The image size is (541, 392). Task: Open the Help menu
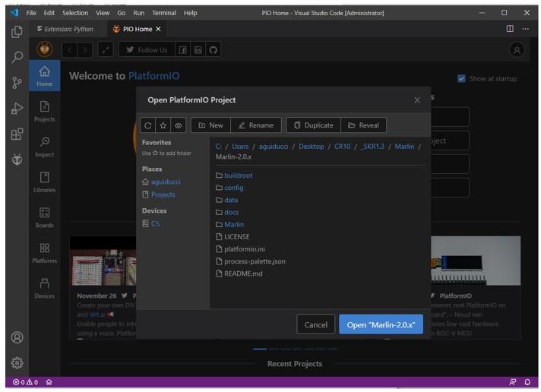coord(190,13)
